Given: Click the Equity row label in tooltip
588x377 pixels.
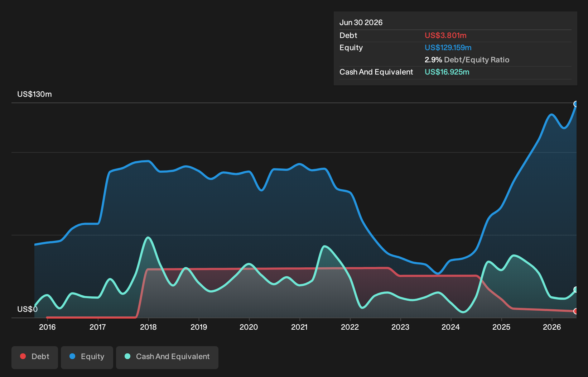Looking at the screenshot, I should click(351, 48).
